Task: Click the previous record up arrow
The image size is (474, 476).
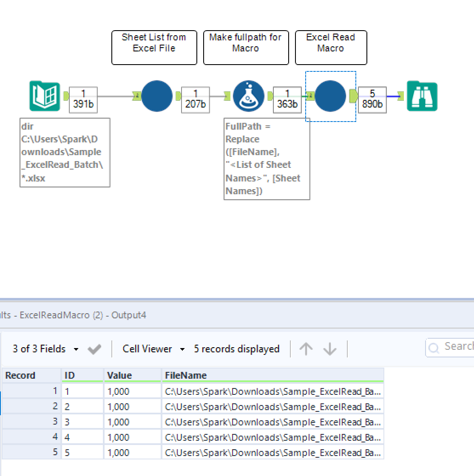Action: (x=306, y=348)
